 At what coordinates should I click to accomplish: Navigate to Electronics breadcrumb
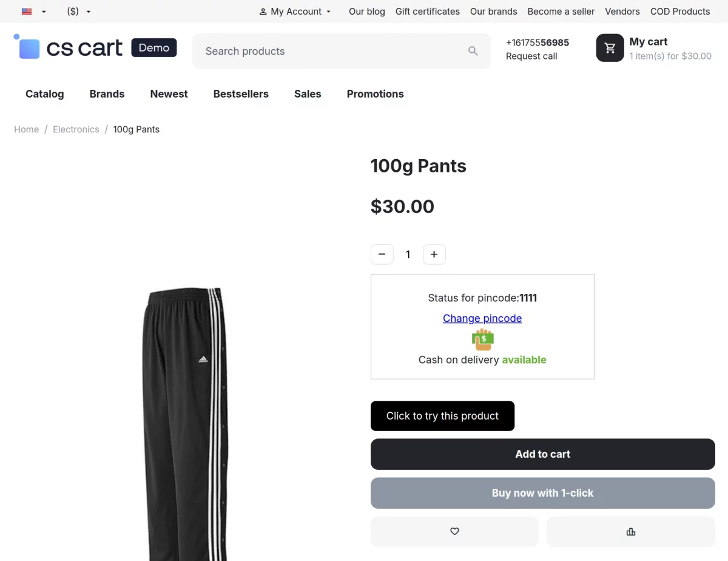click(x=76, y=129)
